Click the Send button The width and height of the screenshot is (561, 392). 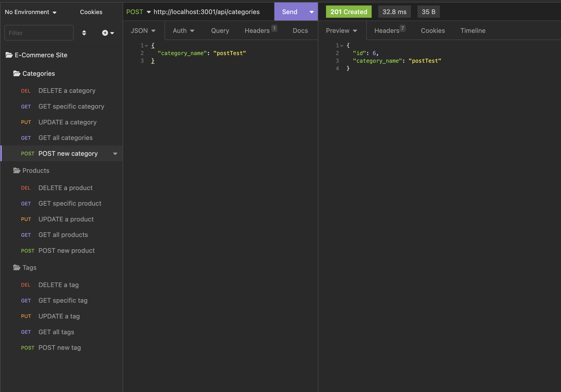[289, 11]
